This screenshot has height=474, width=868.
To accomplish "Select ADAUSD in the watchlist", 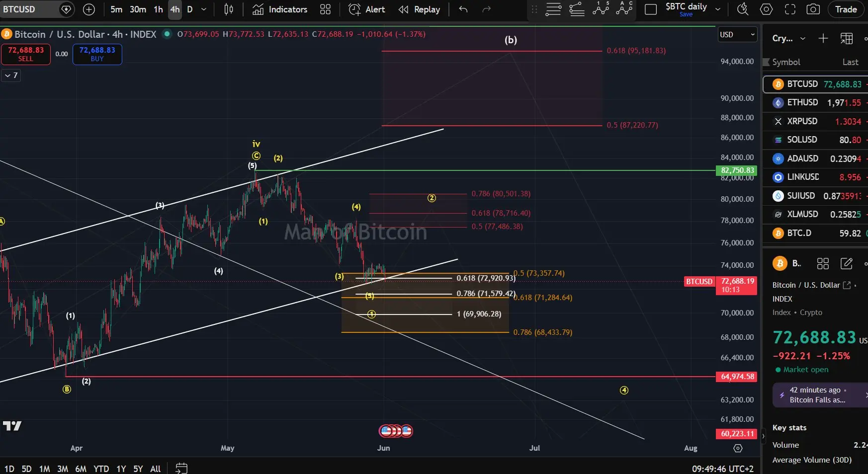I will tap(815, 158).
